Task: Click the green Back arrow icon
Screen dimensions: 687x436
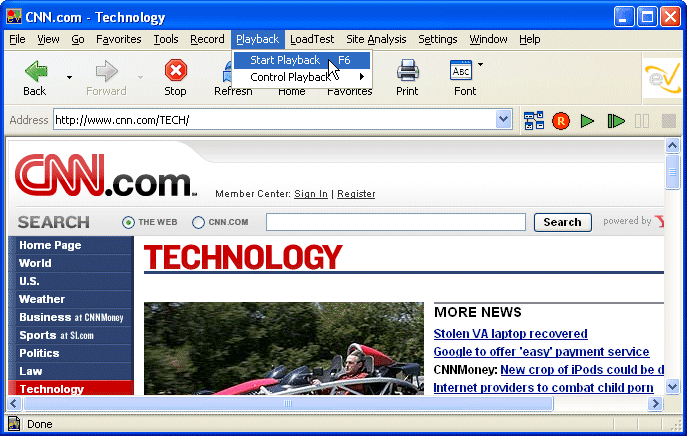Action: [x=36, y=71]
